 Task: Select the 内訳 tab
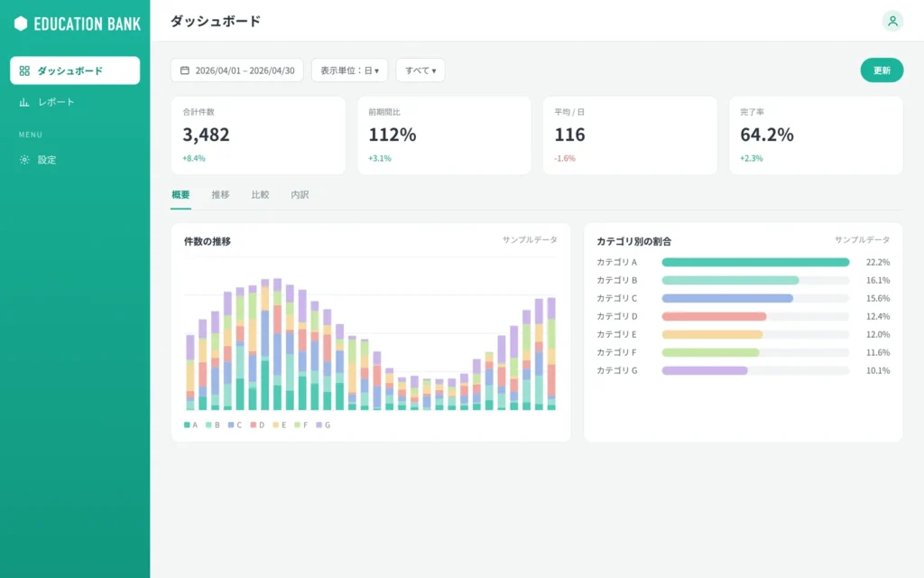coord(300,195)
